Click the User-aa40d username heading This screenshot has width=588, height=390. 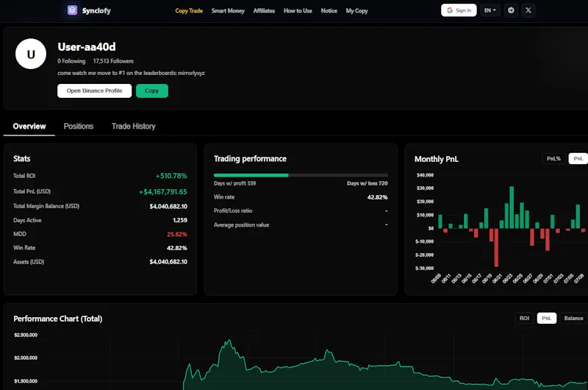click(x=87, y=47)
